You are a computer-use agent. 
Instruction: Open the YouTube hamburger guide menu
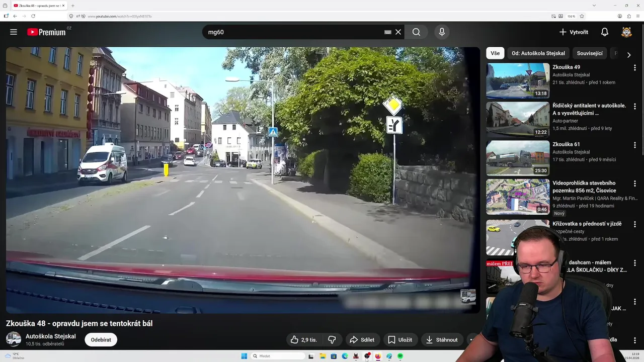click(14, 32)
